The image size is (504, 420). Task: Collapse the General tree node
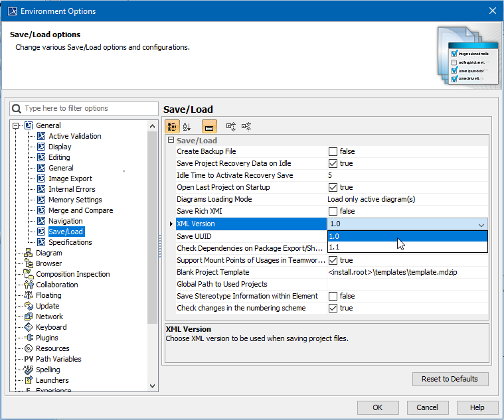[x=16, y=125]
